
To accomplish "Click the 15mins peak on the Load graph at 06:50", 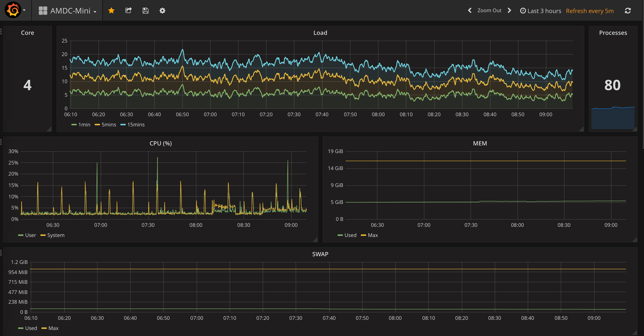I will coord(182,50).
